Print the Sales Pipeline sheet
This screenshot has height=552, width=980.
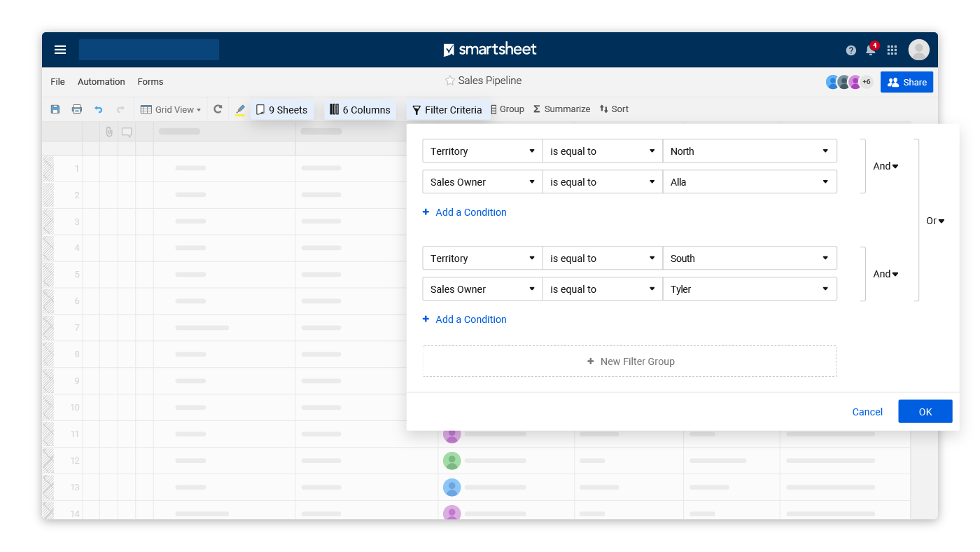tap(77, 109)
